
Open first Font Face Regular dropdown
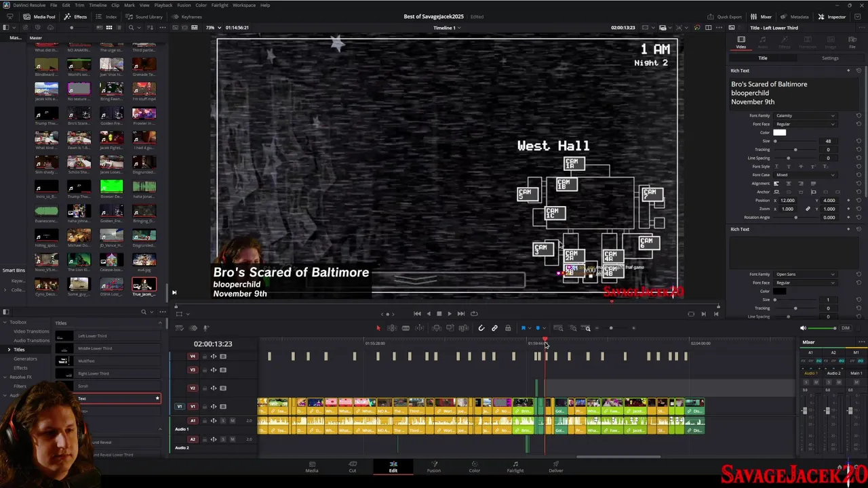[x=805, y=124]
